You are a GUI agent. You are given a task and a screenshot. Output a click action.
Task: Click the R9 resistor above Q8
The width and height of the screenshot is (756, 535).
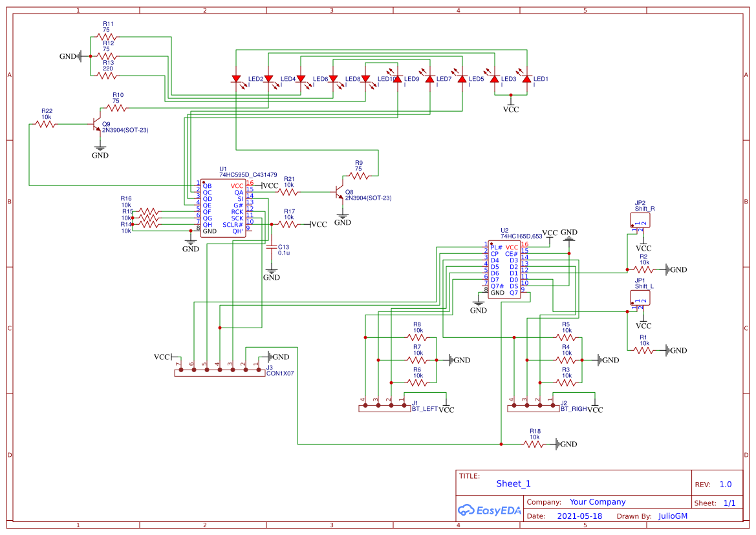(x=359, y=176)
